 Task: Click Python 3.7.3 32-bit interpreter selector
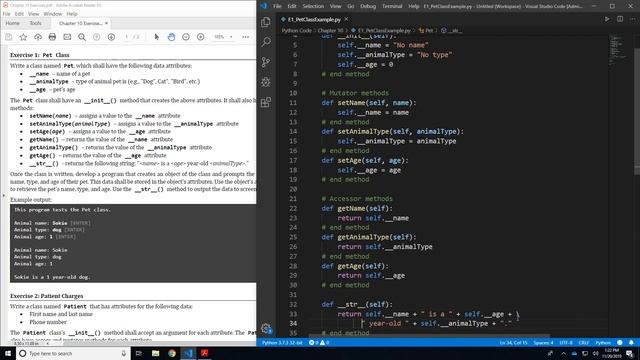(x=282, y=342)
